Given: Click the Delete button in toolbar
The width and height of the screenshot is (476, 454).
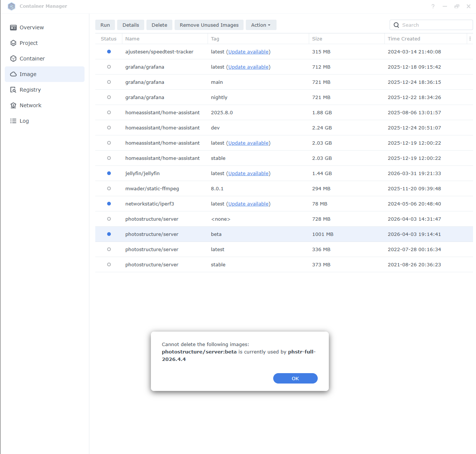Looking at the screenshot, I should coord(159,25).
